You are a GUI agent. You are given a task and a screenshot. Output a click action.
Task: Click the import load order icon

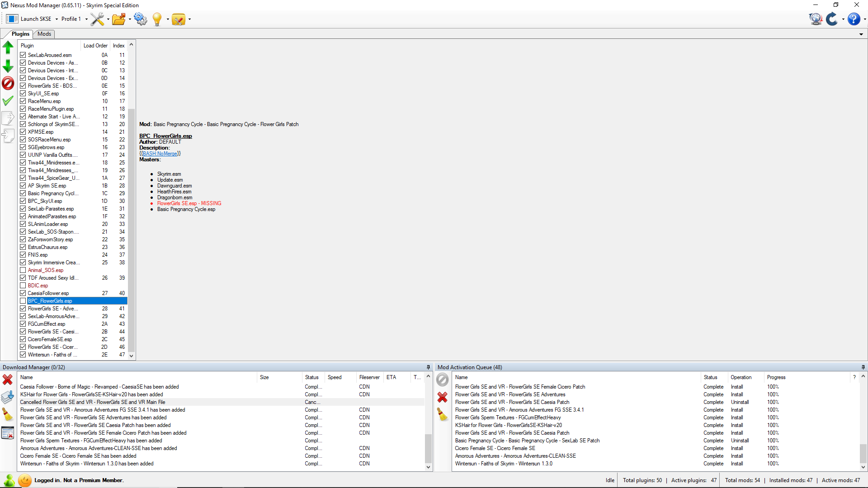8,136
